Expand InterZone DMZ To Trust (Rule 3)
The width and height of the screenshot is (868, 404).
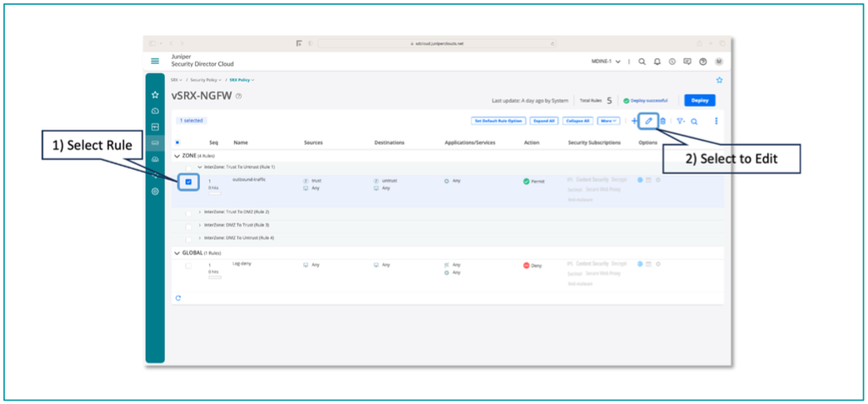click(x=200, y=225)
